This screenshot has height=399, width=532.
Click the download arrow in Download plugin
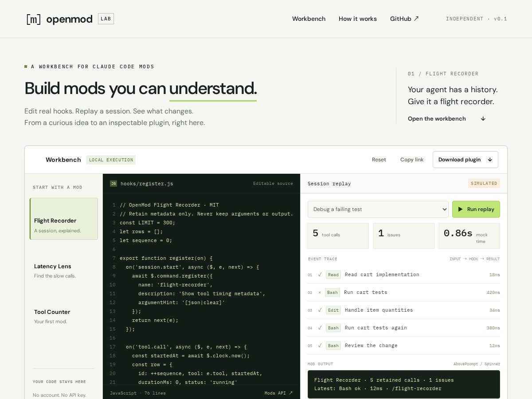point(490,160)
